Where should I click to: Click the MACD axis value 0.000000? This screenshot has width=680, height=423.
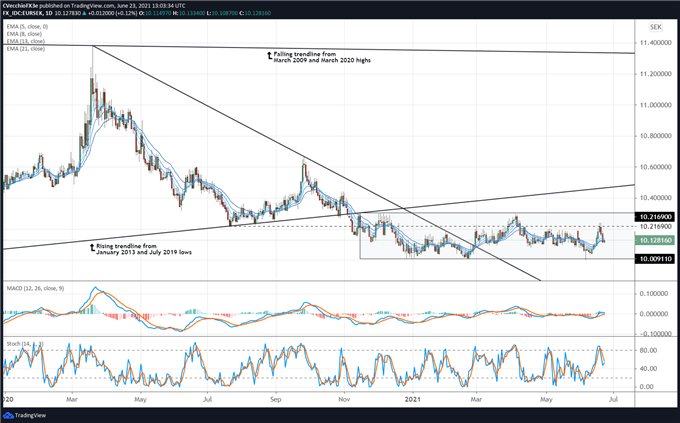[654, 314]
